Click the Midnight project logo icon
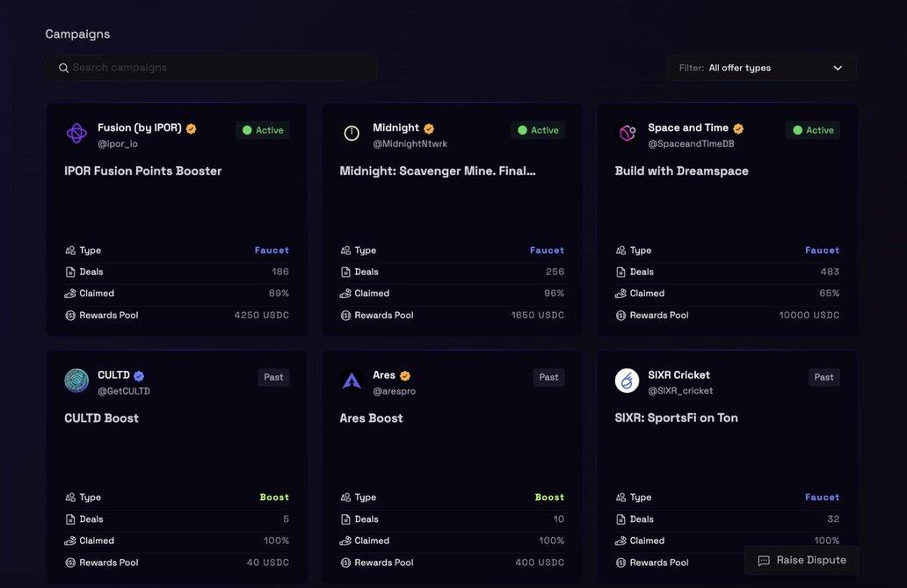 [352, 134]
